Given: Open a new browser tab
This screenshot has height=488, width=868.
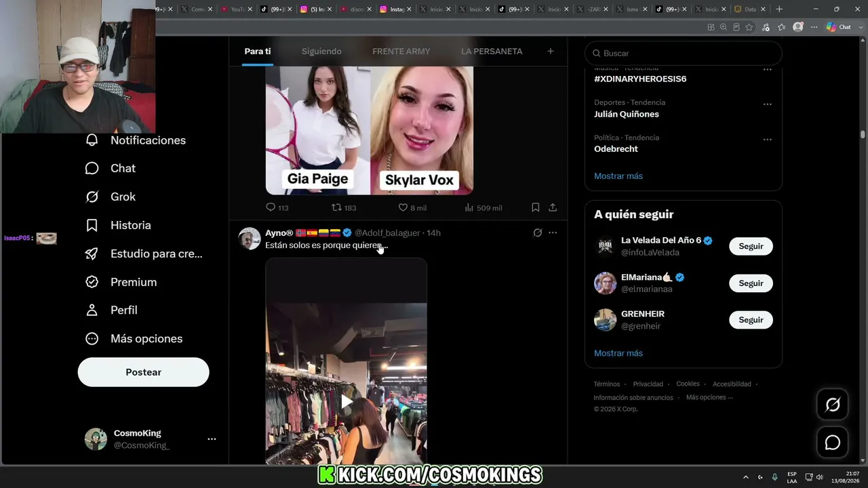Looking at the screenshot, I should point(779,9).
